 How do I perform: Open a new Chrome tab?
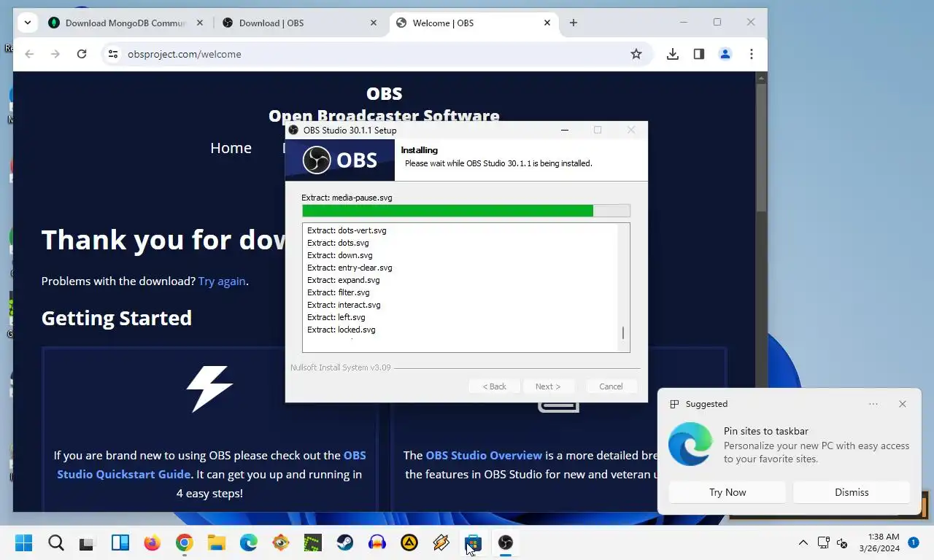pyautogui.click(x=574, y=23)
